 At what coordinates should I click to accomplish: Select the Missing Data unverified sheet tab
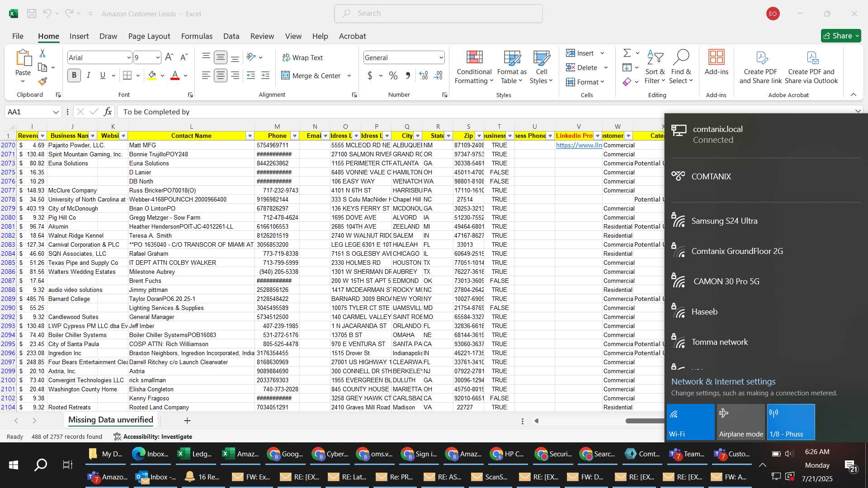coord(111,420)
